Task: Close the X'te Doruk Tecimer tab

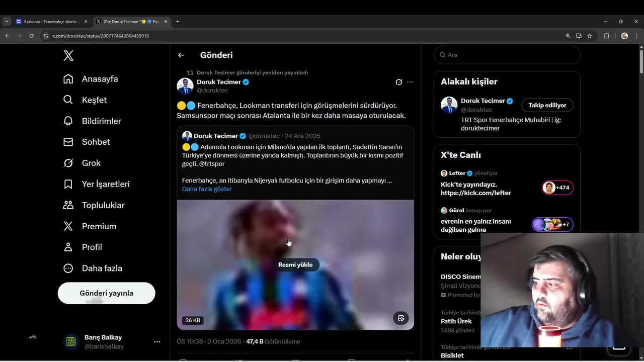Action: pyautogui.click(x=166, y=22)
